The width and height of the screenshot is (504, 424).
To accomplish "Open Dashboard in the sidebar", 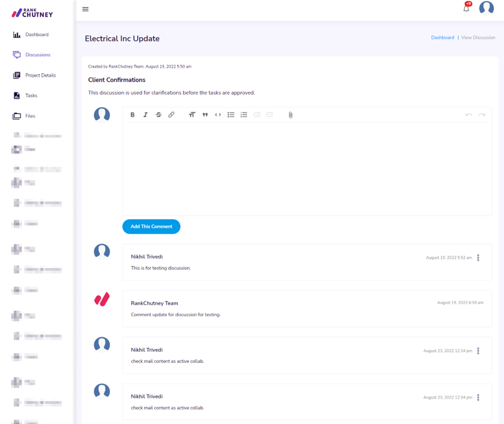I will click(31, 34).
